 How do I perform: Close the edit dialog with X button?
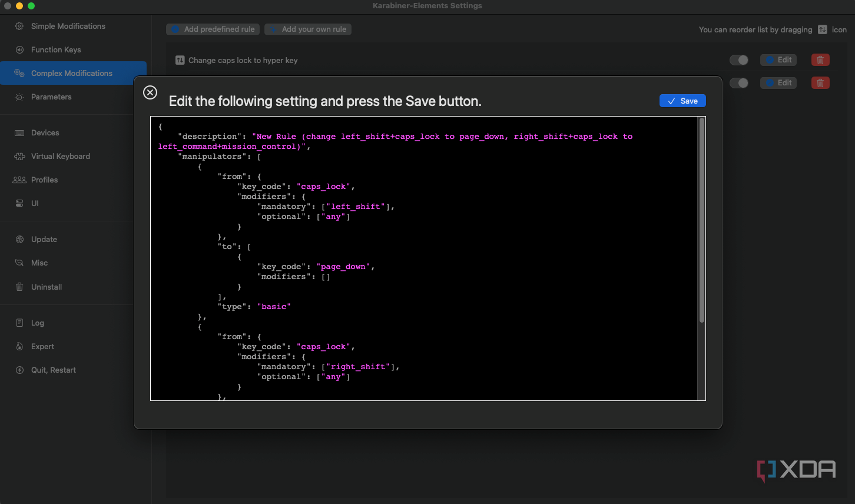(x=150, y=92)
